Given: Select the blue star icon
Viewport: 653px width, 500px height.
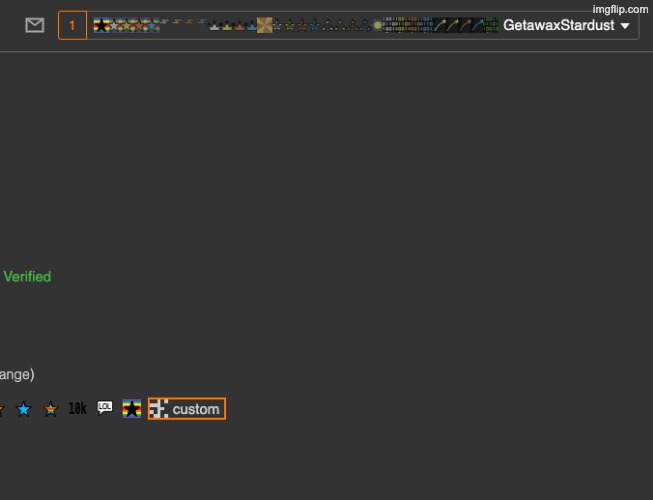Looking at the screenshot, I should (x=24, y=409).
